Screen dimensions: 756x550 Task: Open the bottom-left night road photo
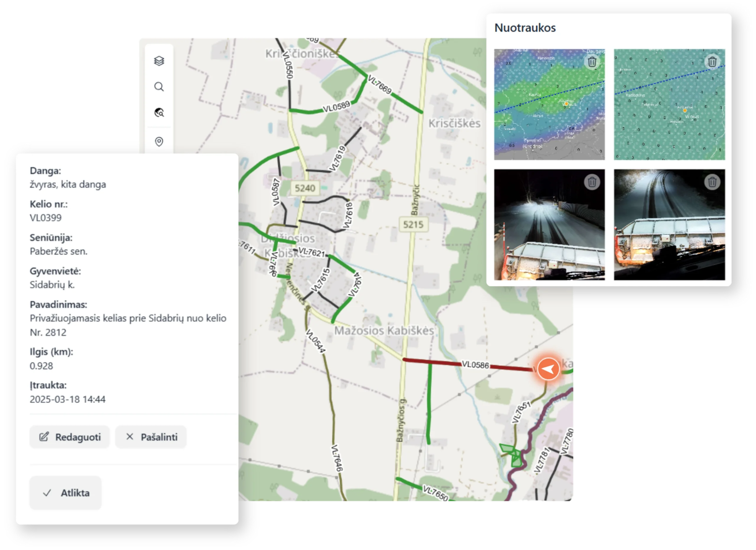pyautogui.click(x=549, y=225)
